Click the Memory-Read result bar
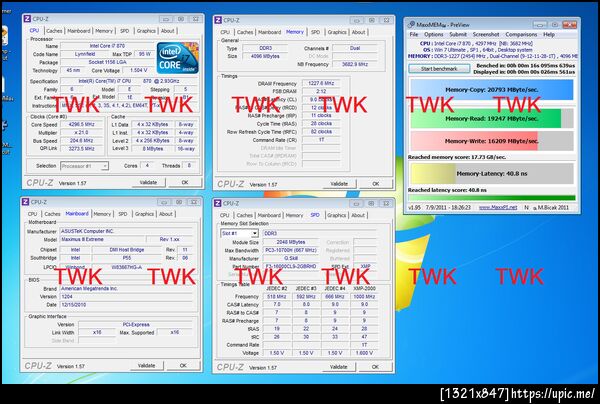The height and width of the screenshot is (404, 600). pos(492,119)
